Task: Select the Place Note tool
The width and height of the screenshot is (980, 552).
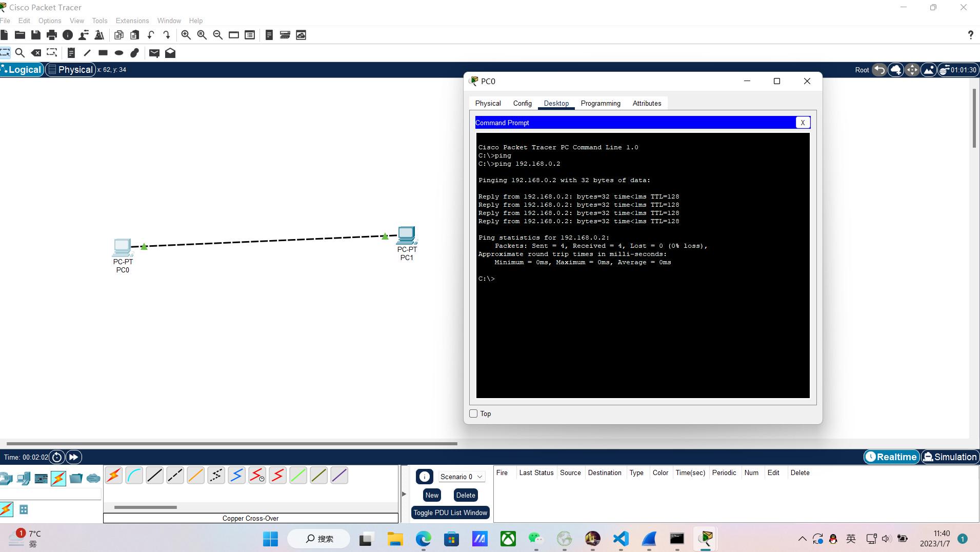Action: point(71,52)
